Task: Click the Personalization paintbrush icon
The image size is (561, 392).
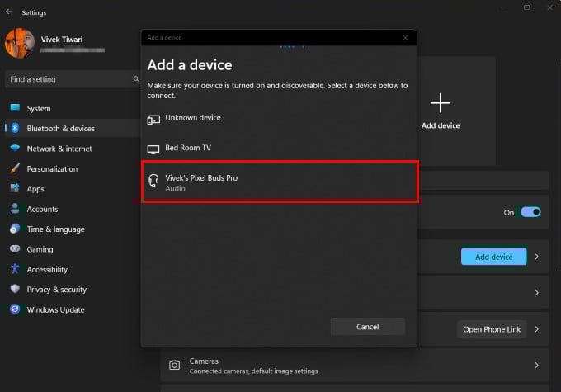Action: point(15,168)
